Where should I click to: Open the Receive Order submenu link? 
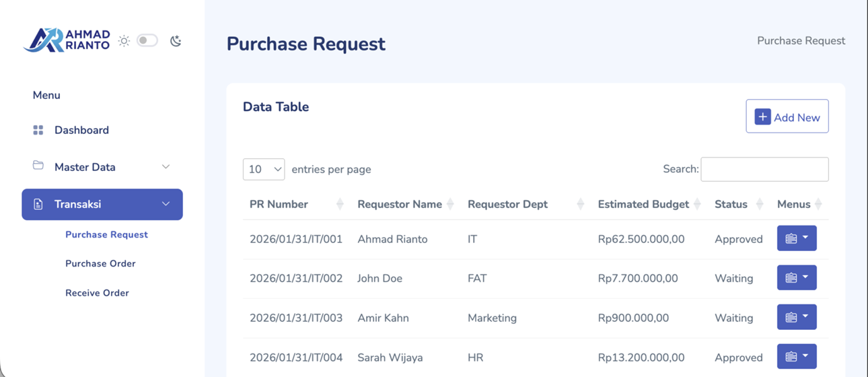coord(97,293)
